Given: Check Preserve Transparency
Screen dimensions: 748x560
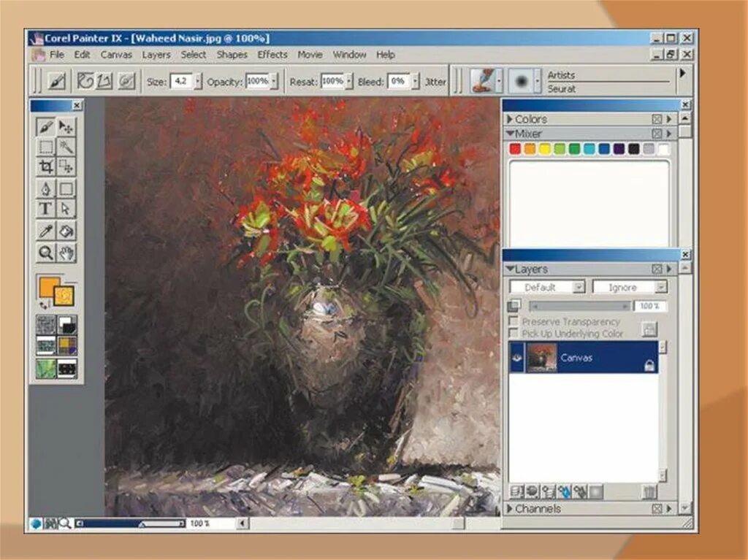Looking at the screenshot, I should pyautogui.click(x=514, y=321).
